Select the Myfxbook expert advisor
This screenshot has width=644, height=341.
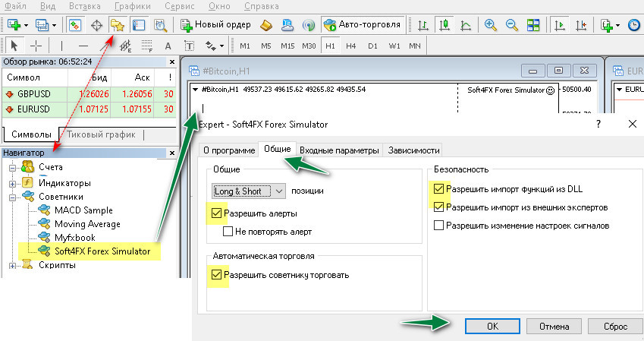(x=75, y=238)
